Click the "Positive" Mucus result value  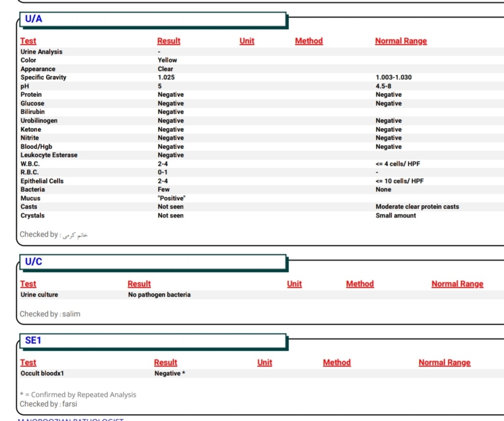click(x=171, y=198)
